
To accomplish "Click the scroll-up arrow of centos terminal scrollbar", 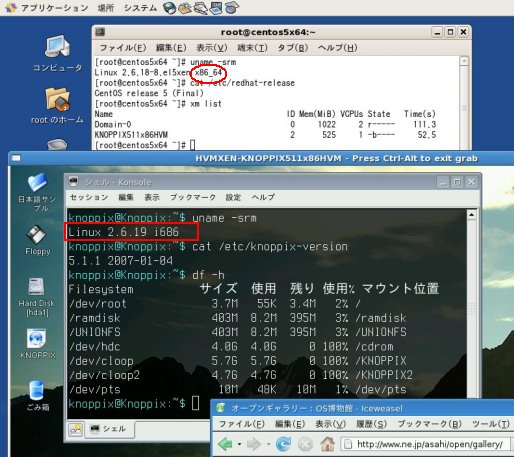I will point(464,61).
